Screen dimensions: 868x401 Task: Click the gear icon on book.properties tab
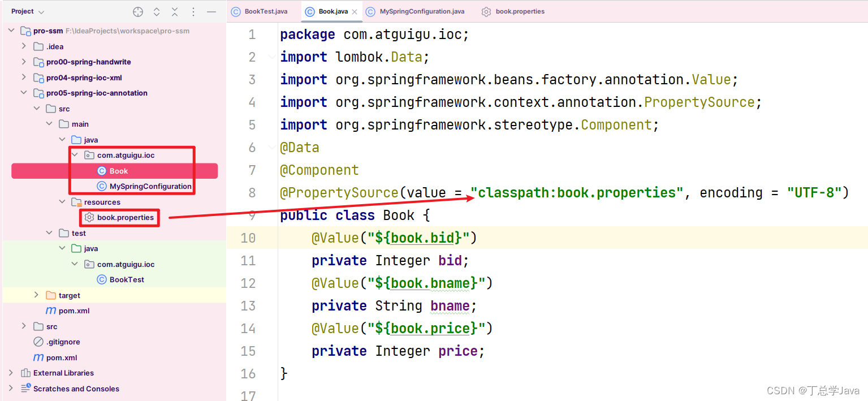[x=486, y=11]
